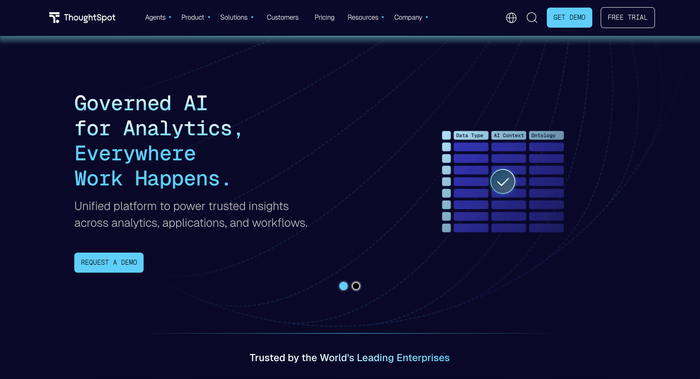The image size is (700, 379).
Task: Click the 'Work Happens.' headline text
Action: 152,179
